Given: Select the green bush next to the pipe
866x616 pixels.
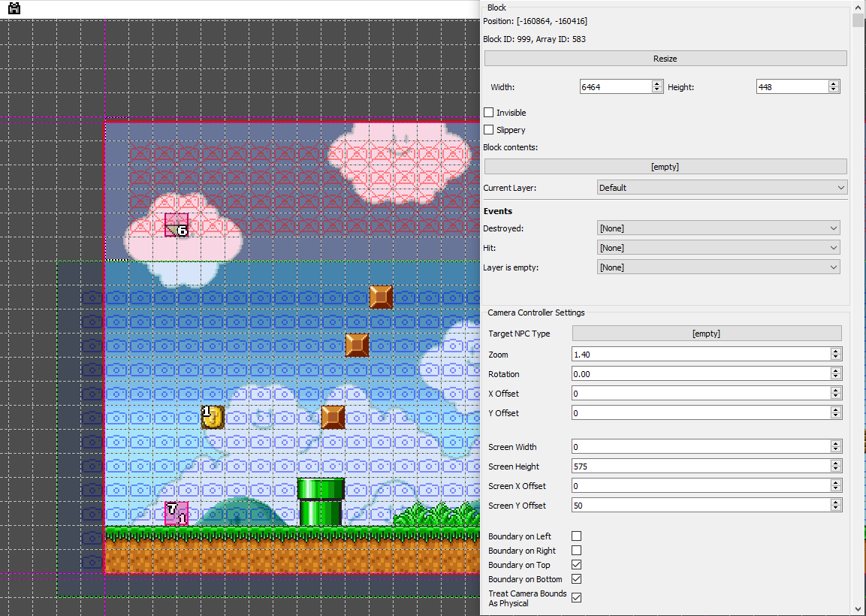Looking at the screenshot, I should tap(436, 514).
